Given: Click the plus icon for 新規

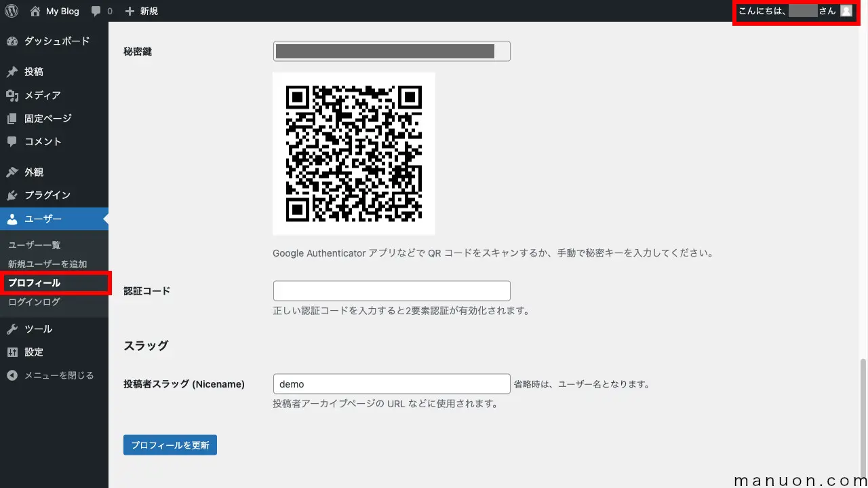Looking at the screenshot, I should pyautogui.click(x=130, y=12).
